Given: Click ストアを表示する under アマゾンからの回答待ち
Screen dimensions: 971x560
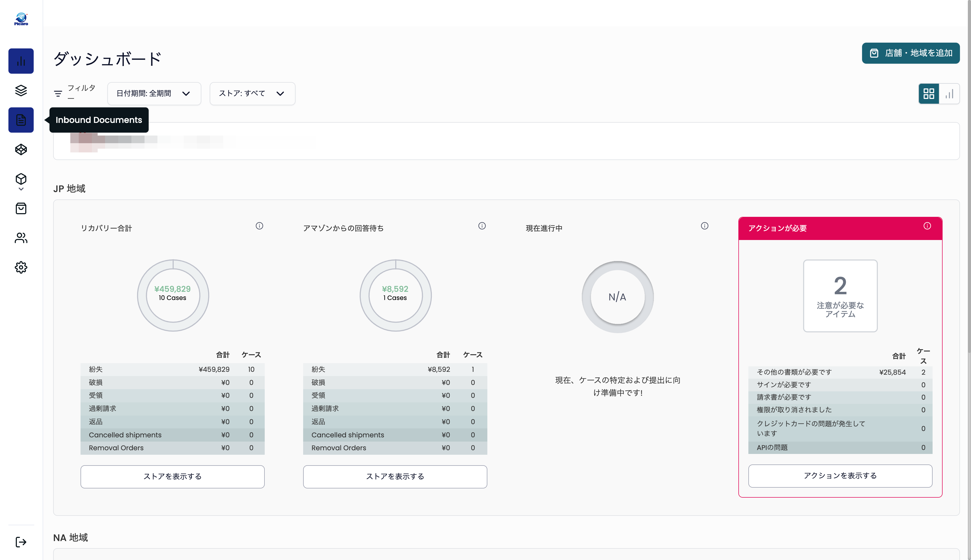Looking at the screenshot, I should (395, 477).
